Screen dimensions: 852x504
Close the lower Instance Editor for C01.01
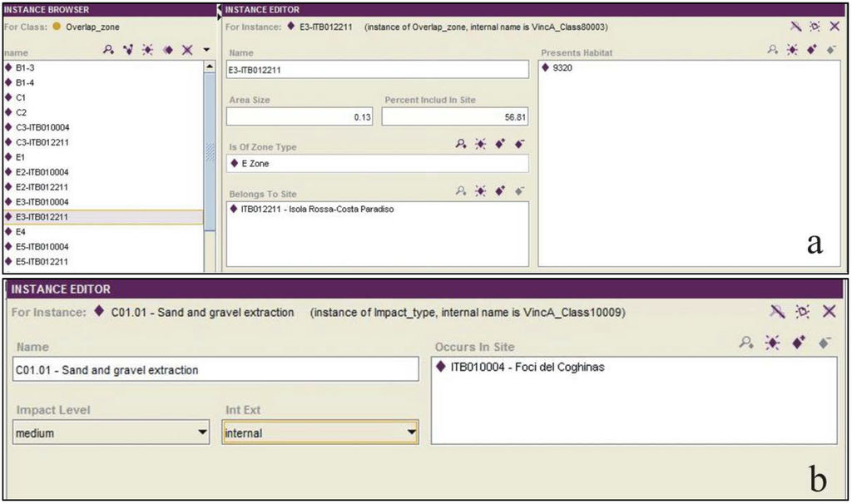[829, 311]
